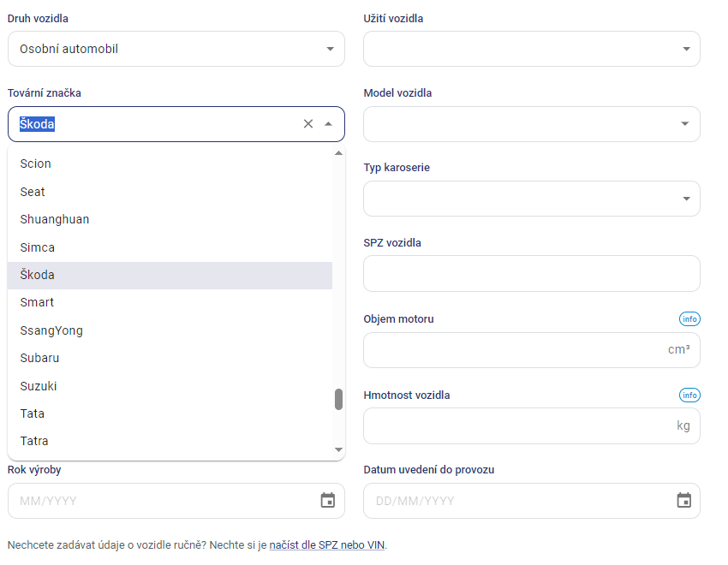
Task: Select Subaru from the brand list
Action: pyautogui.click(x=170, y=358)
